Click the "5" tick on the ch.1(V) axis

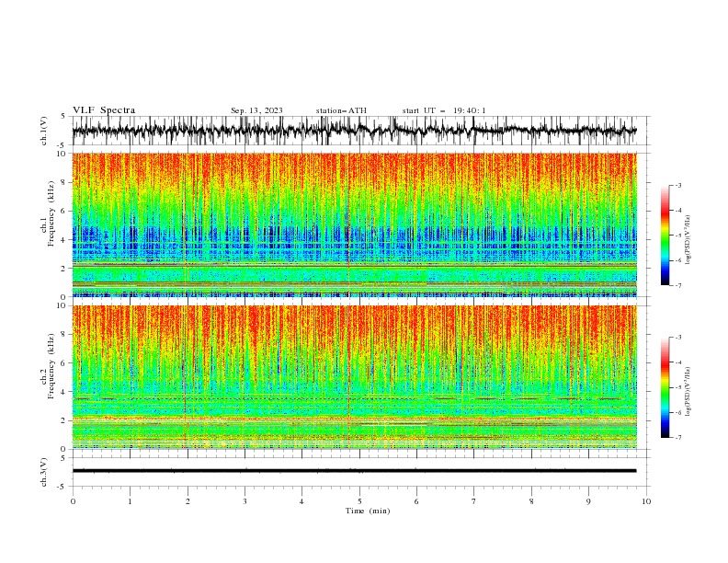point(63,116)
